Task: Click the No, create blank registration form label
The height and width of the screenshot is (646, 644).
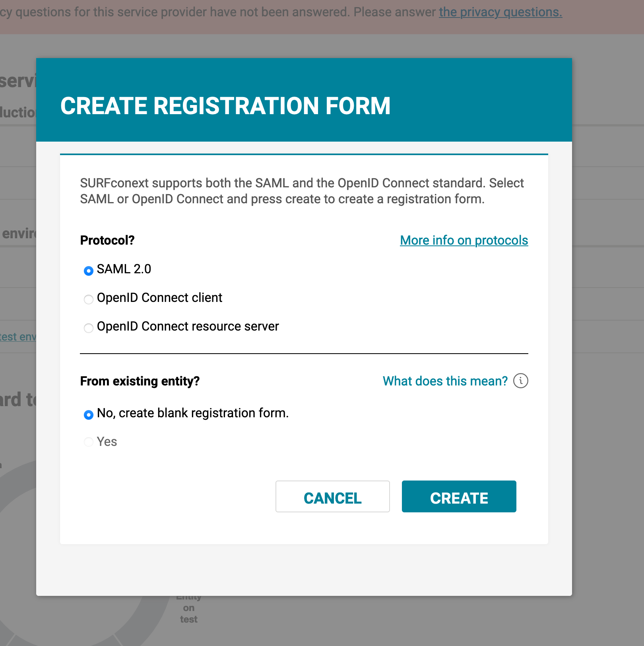Action: pyautogui.click(x=193, y=413)
